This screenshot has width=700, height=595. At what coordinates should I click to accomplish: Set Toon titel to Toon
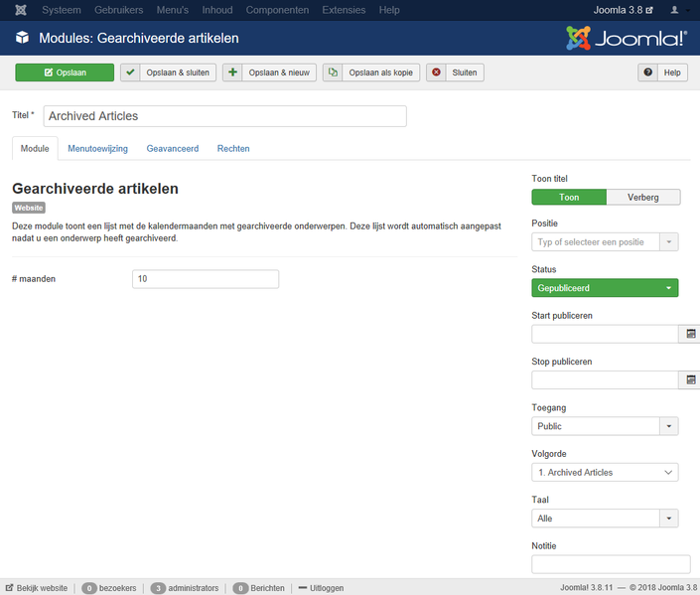pyautogui.click(x=569, y=197)
